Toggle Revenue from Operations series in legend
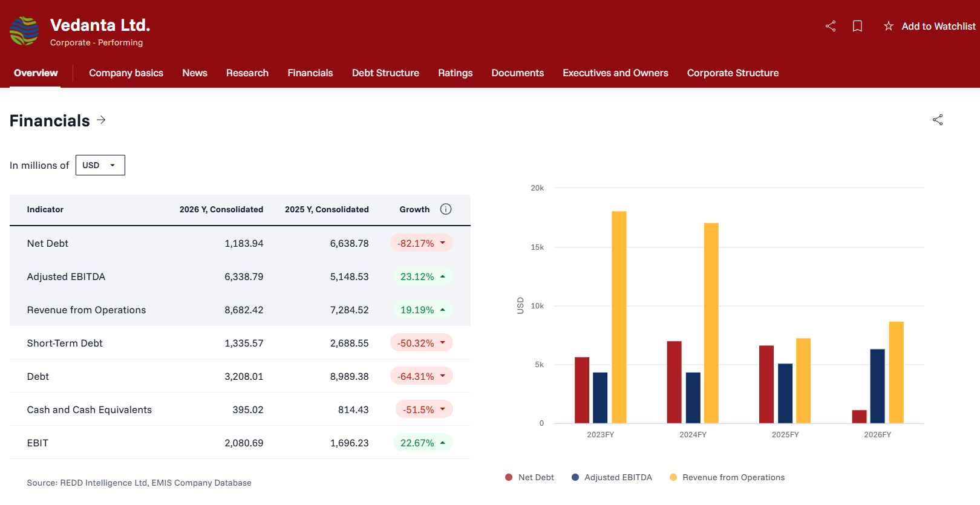 pos(727,477)
